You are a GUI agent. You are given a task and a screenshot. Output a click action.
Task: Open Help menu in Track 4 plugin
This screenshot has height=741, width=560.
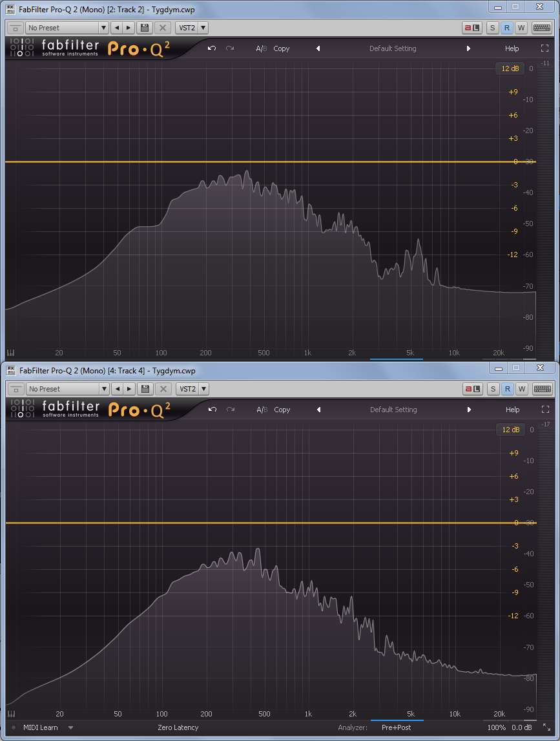point(513,409)
